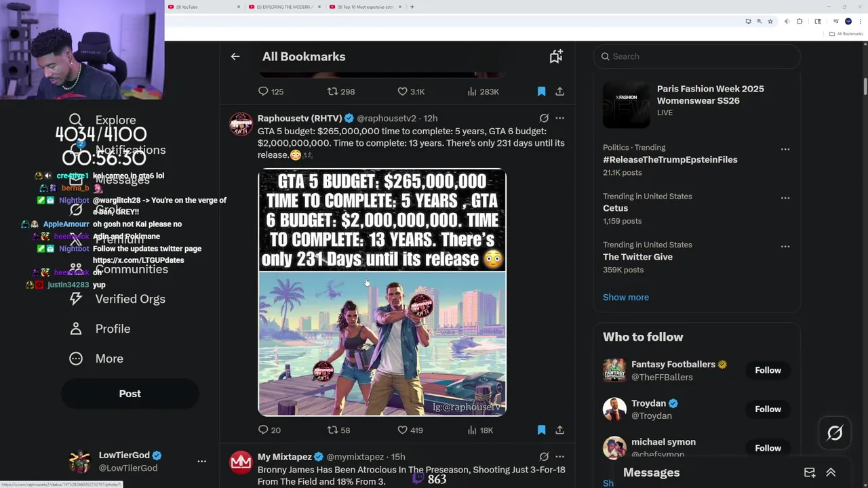View analytics showing 283K views
The height and width of the screenshot is (488, 868).
pyautogui.click(x=483, y=91)
